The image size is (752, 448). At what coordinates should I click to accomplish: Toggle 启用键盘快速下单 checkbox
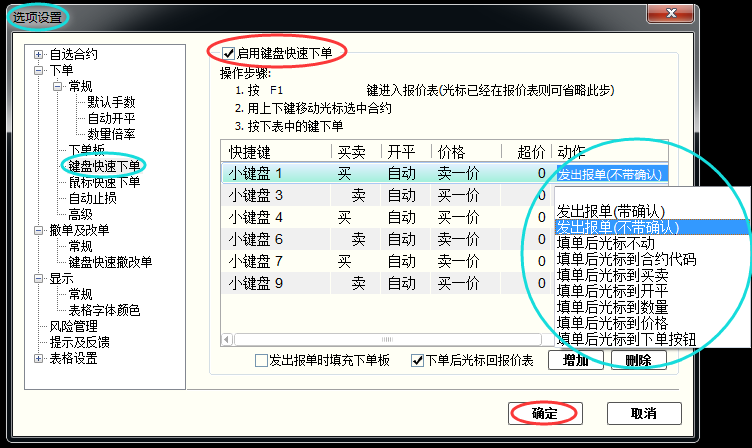pyautogui.click(x=228, y=53)
